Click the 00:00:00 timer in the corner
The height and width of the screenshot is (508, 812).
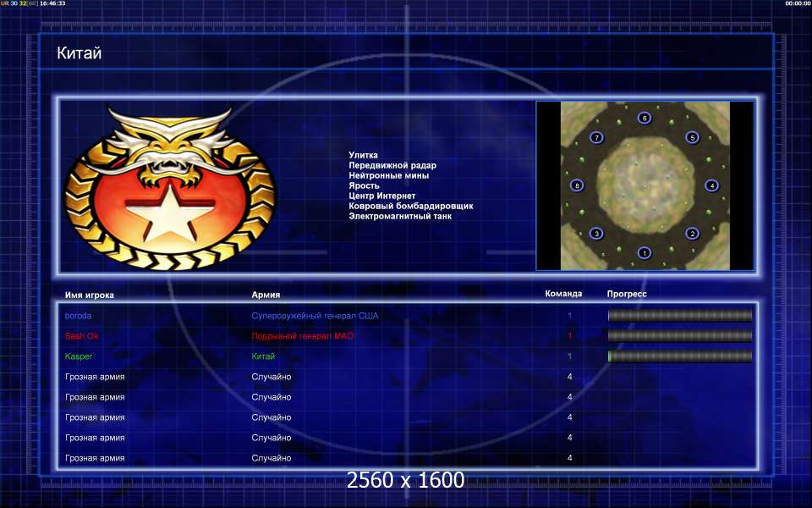798,3
